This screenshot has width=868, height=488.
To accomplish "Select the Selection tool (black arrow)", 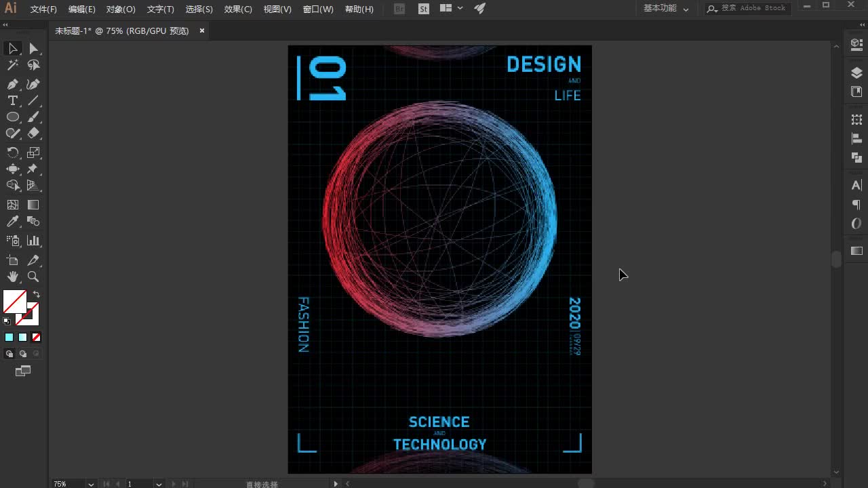I will [13, 49].
